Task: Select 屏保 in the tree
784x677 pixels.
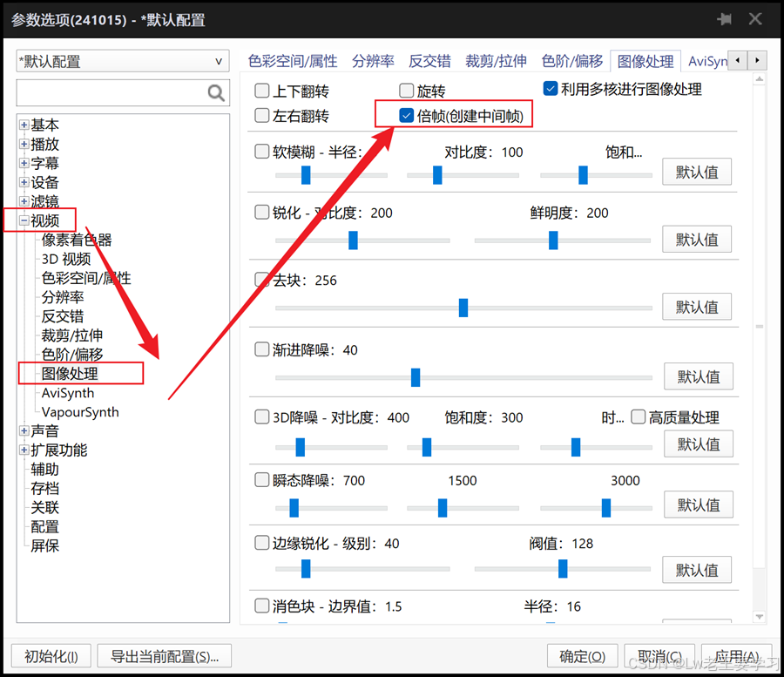Action: click(44, 545)
